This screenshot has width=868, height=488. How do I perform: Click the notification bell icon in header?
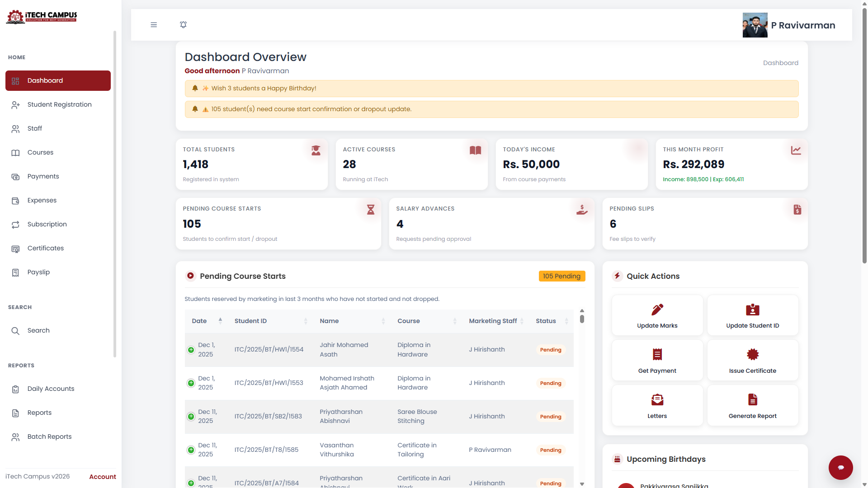click(x=183, y=25)
